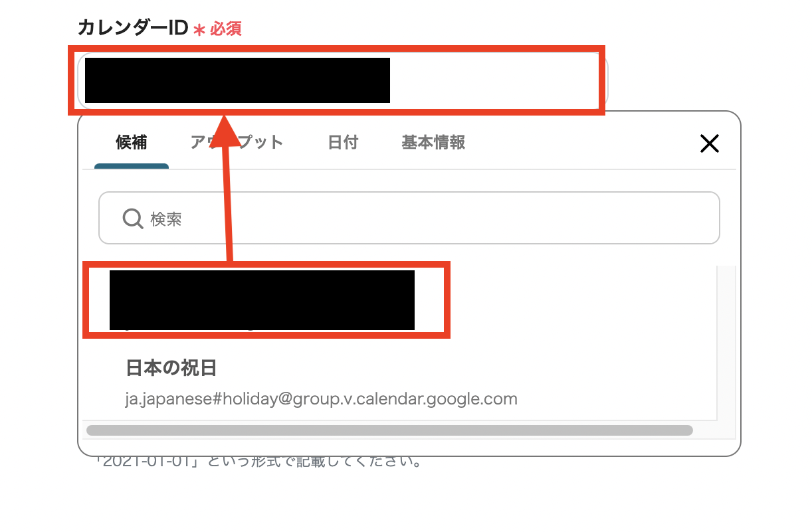Image resolution: width=812 pixels, height=532 pixels.
Task: Click the blue underline beneath 候補 tab
Action: [x=132, y=166]
